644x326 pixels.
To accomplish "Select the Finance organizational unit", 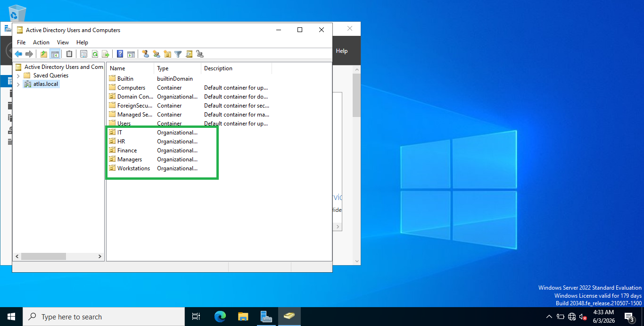I will (127, 150).
